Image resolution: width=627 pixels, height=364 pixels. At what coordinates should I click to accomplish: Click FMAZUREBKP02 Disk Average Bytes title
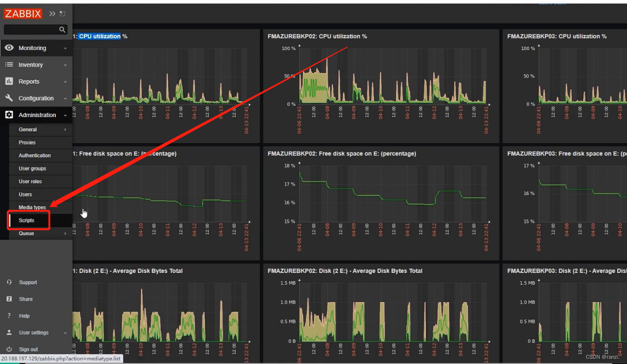pos(345,271)
